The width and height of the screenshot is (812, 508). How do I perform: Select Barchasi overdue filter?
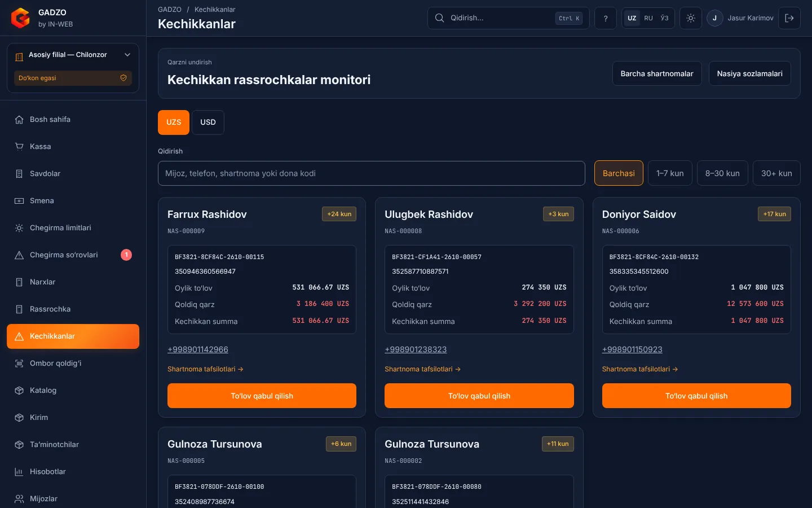click(619, 173)
